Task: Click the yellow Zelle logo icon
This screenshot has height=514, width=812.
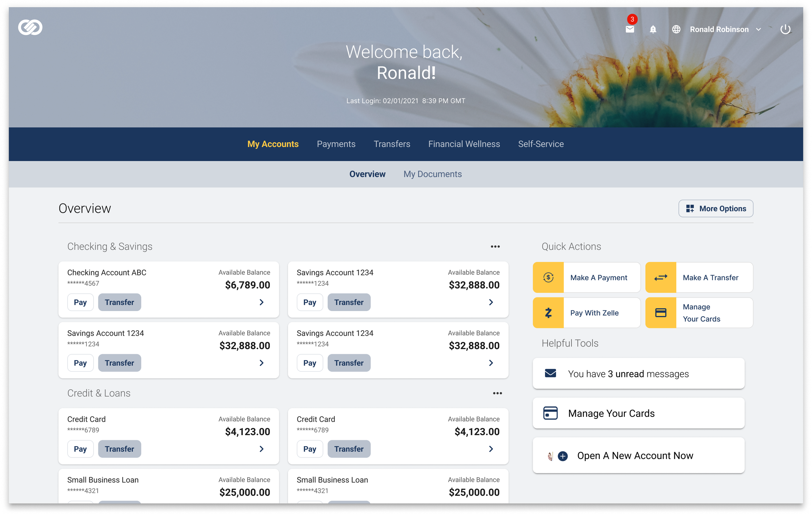Action: click(x=548, y=312)
